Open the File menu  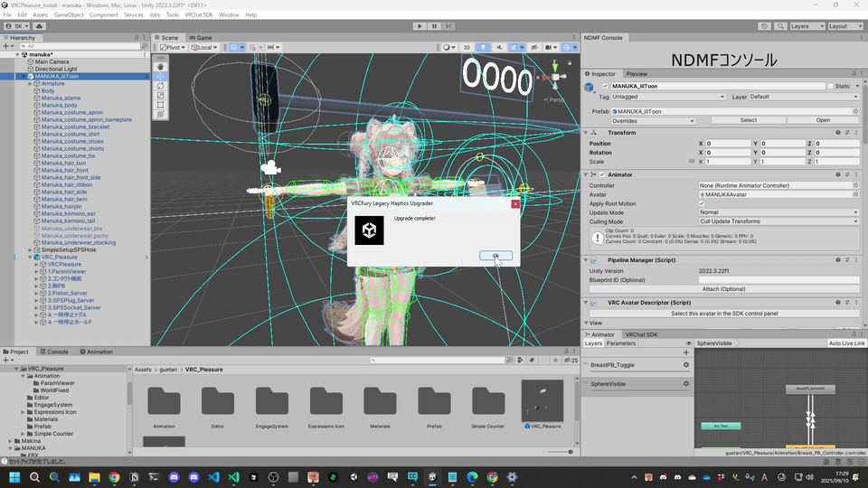point(7,15)
